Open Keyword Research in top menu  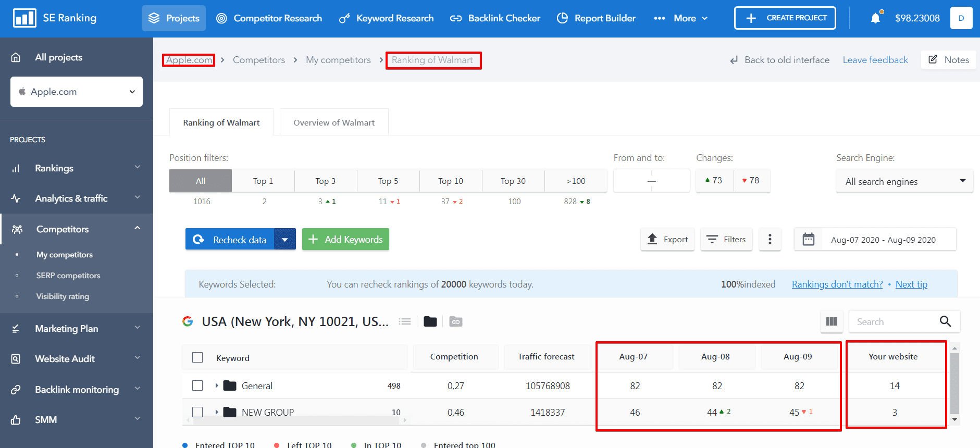pos(386,18)
